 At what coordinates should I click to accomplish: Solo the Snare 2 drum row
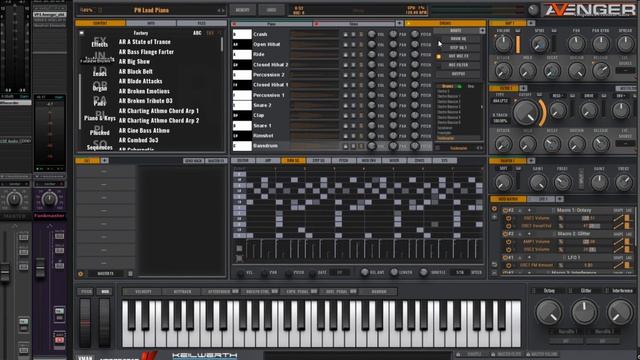point(361,105)
